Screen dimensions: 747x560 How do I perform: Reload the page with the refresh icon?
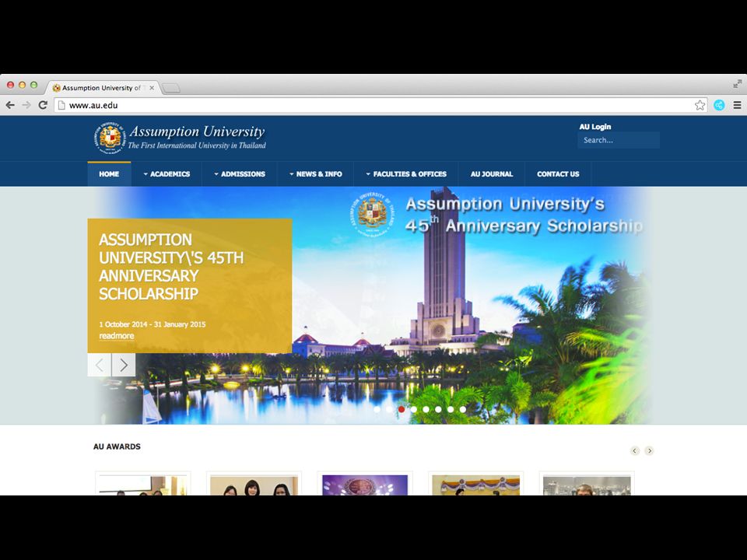(43, 105)
